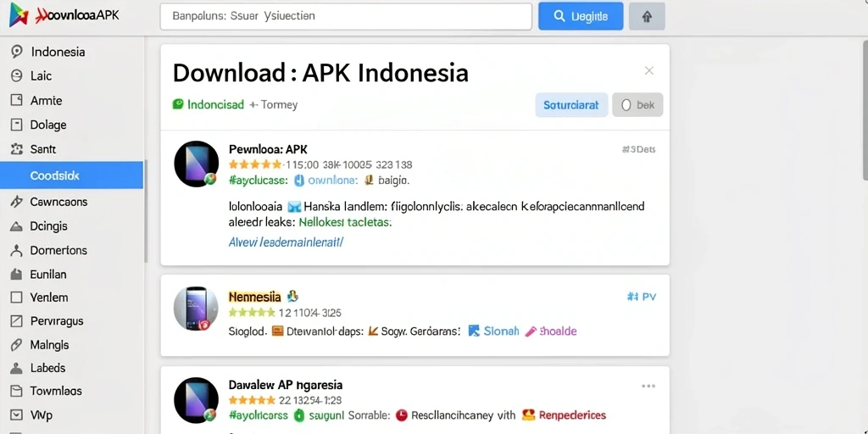Toggle the bek radio button
Viewport: 868px width, 434px height.
coord(626,105)
